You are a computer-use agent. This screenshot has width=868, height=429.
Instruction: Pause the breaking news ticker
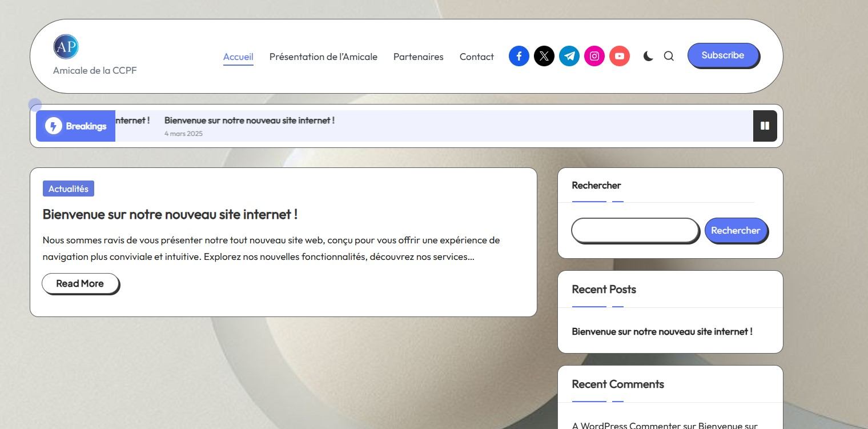(765, 126)
